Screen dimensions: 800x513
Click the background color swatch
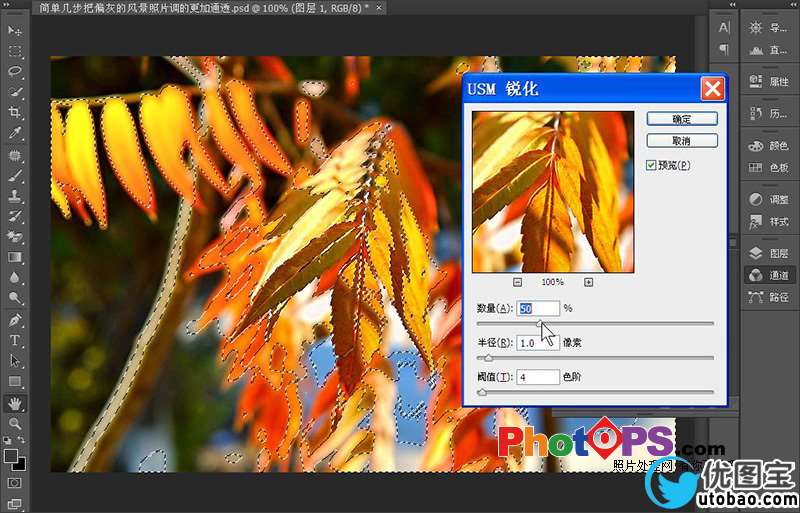pos(21,466)
